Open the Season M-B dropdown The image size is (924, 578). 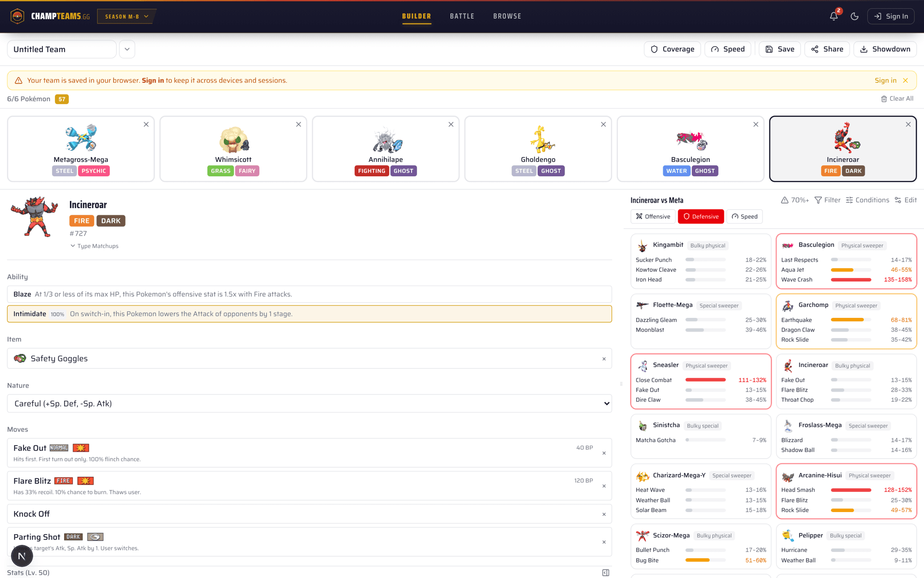[127, 16]
